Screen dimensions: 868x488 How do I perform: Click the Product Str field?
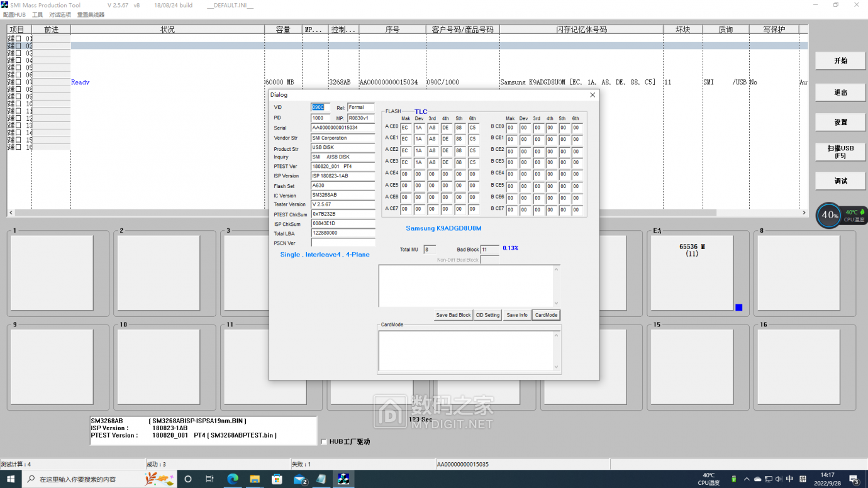point(343,148)
